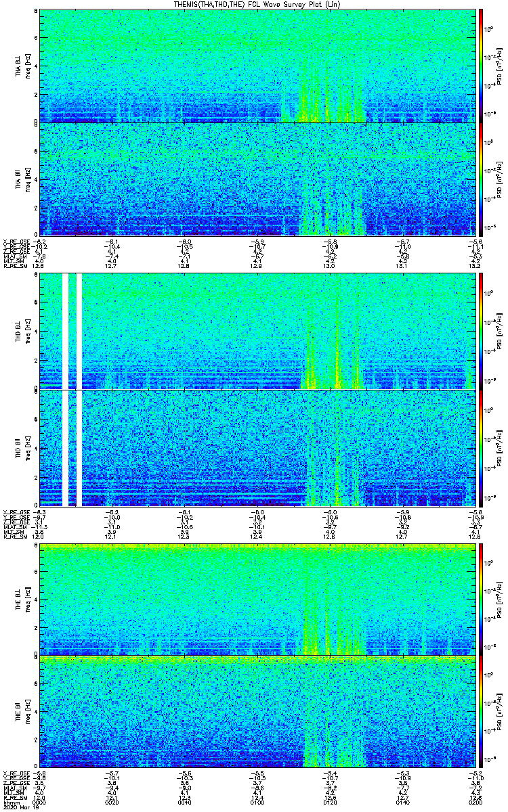Viewport: 508px width, 812px height.
Task: Click the color bar beside THE B-perpendicular panel
Action: (x=480, y=598)
